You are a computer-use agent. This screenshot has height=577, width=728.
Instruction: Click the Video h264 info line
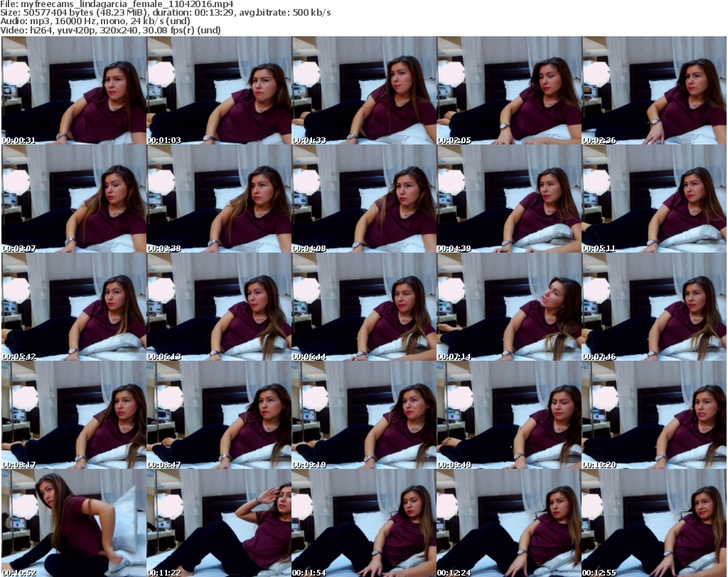pyautogui.click(x=110, y=30)
